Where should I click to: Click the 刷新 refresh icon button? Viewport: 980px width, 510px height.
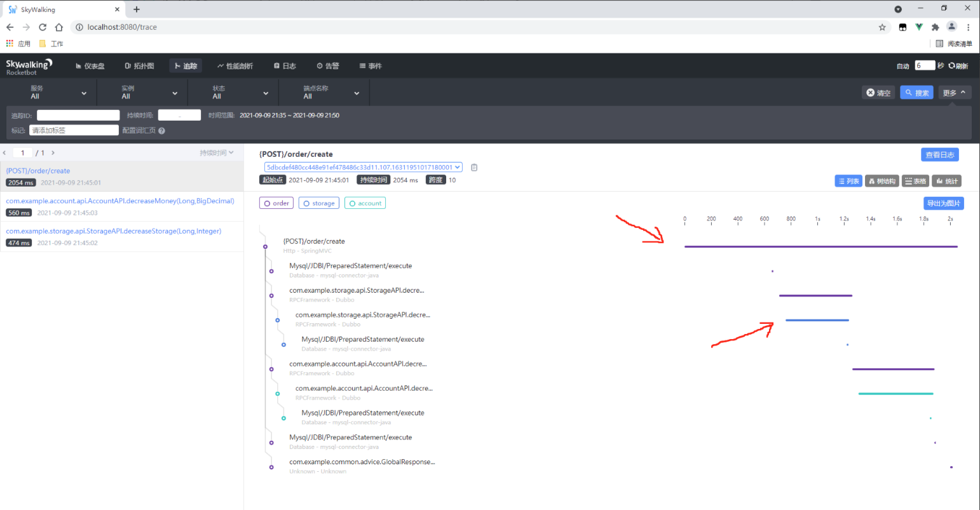[958, 66]
